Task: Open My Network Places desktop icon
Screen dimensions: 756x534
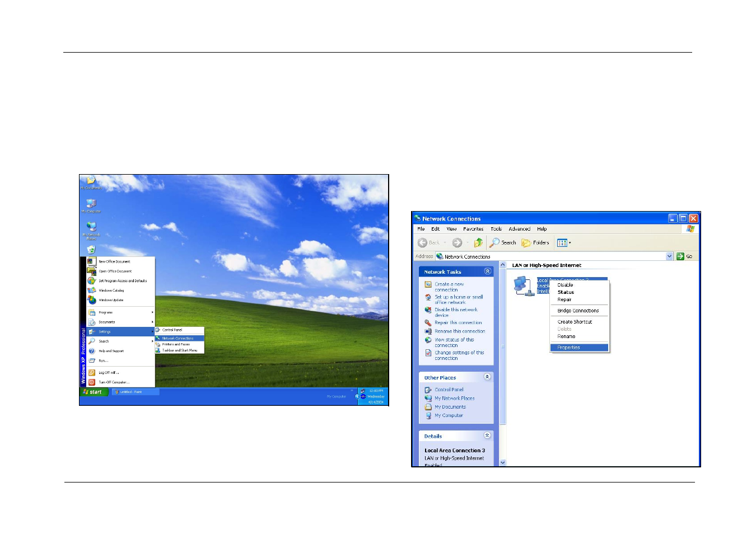Action: (x=91, y=229)
